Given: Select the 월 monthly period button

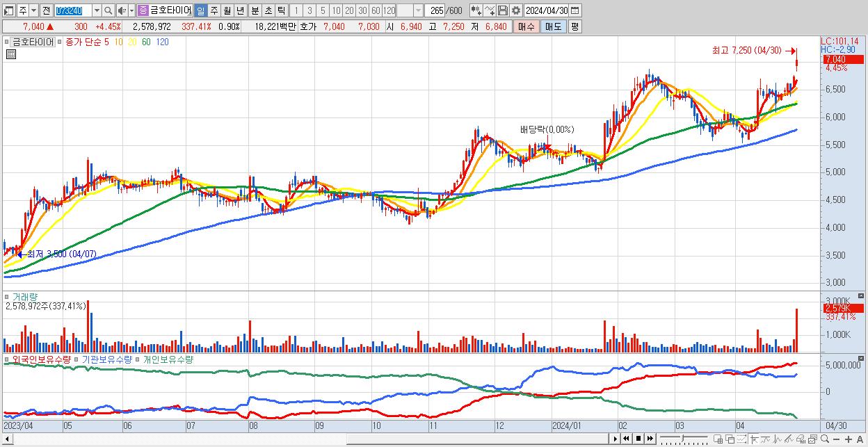Looking at the screenshot, I should coord(227,10).
